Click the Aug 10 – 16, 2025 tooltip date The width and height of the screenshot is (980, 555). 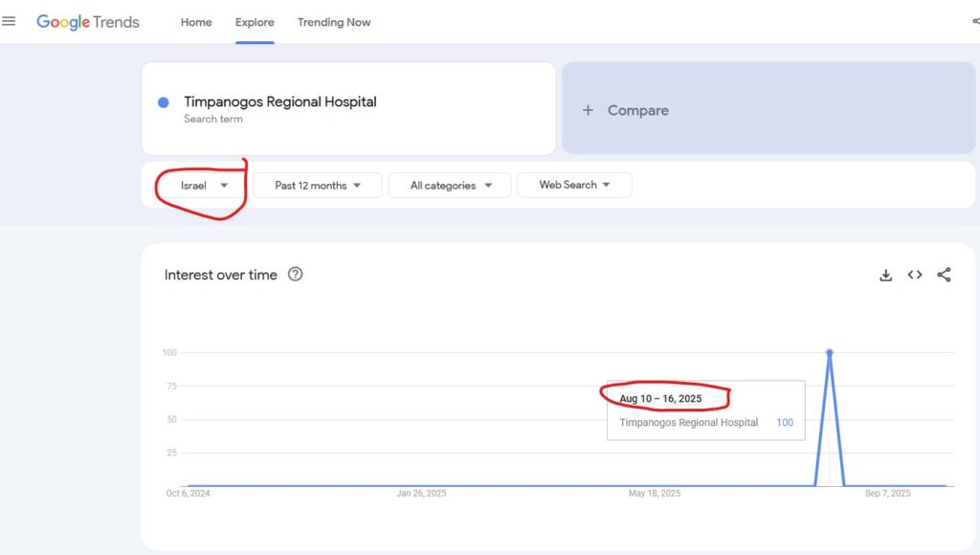(660, 399)
